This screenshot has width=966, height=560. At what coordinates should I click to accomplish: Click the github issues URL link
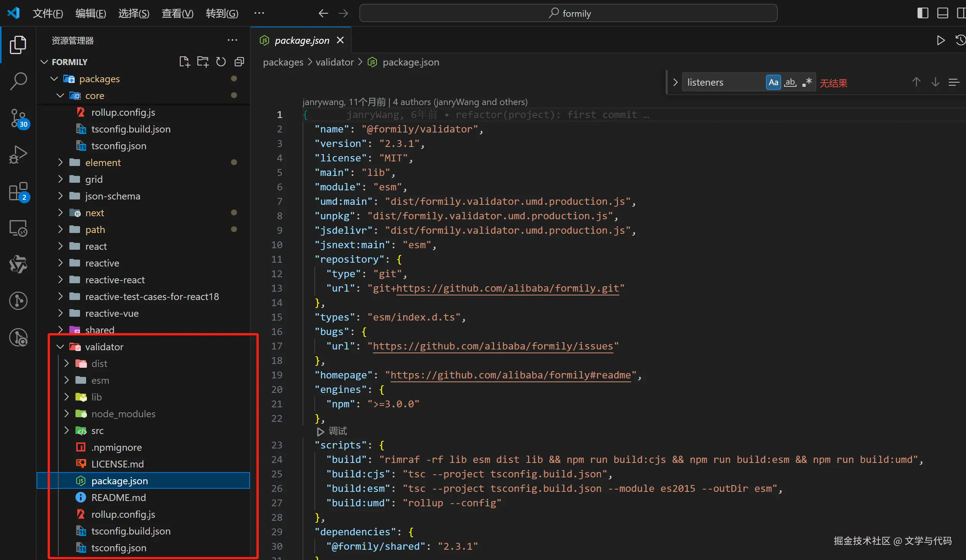493,346
